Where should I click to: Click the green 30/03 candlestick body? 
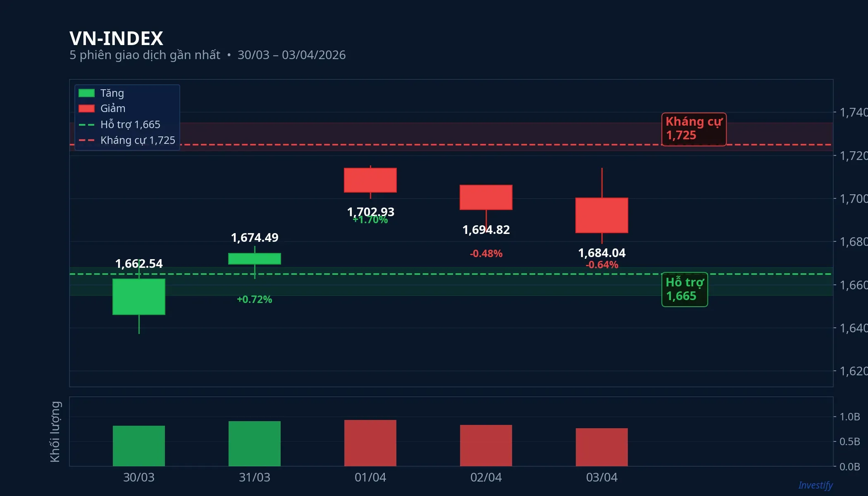139,297
